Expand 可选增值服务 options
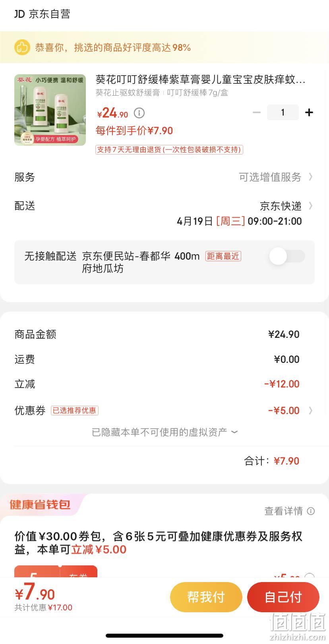The image size is (329, 644). [x=276, y=177]
